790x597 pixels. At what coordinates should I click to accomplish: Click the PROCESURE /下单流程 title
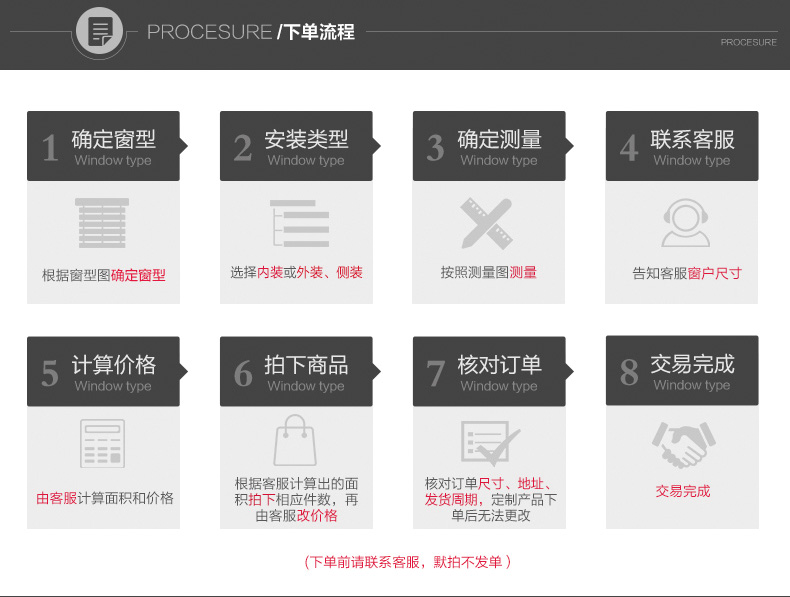(251, 32)
